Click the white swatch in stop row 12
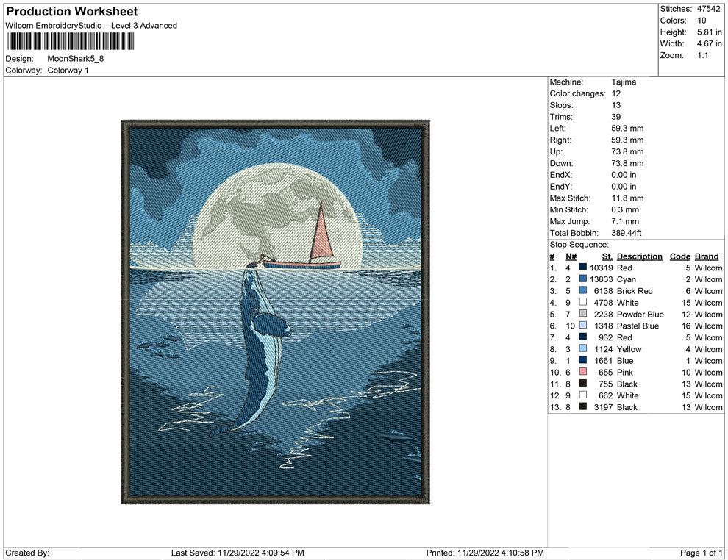This screenshot has width=728, height=560. (582, 395)
